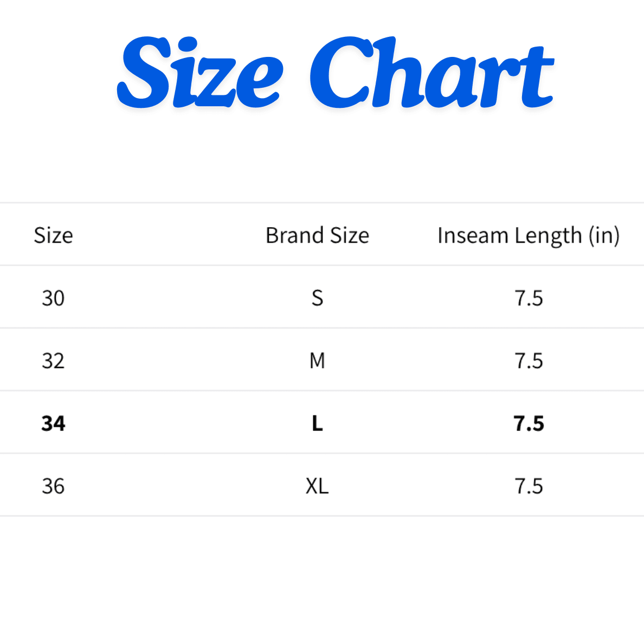Click the brand size 'XL' cell
644x644 pixels.
pos(317,486)
